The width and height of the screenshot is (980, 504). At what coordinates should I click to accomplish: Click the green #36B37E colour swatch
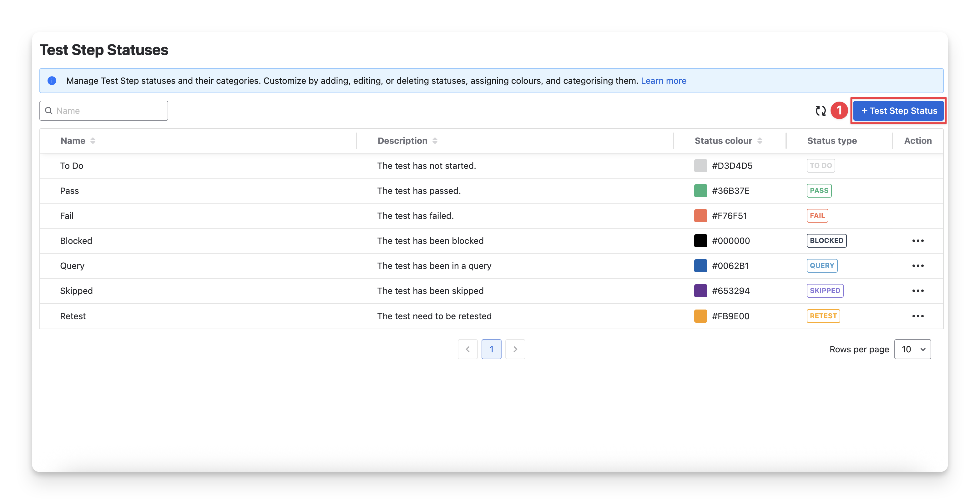(700, 191)
